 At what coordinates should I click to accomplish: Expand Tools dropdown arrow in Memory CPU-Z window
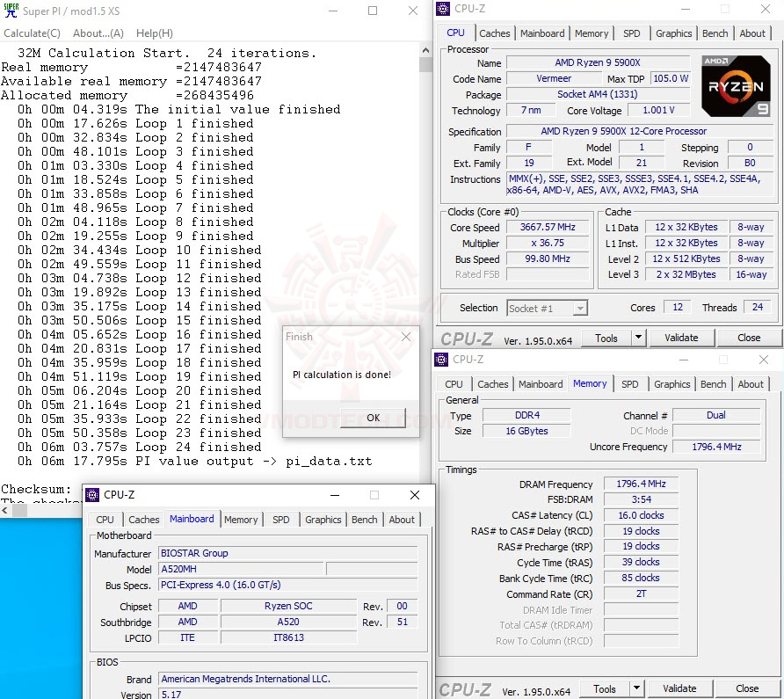(x=636, y=689)
